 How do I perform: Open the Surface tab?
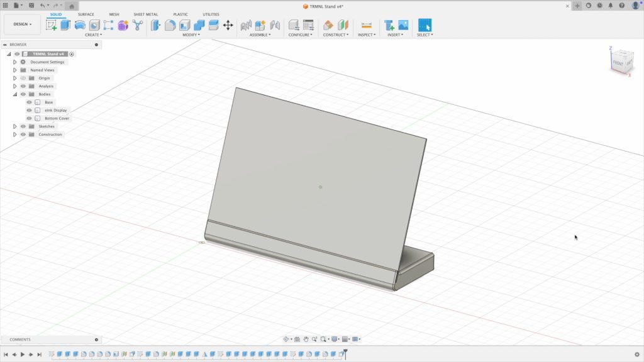click(86, 14)
